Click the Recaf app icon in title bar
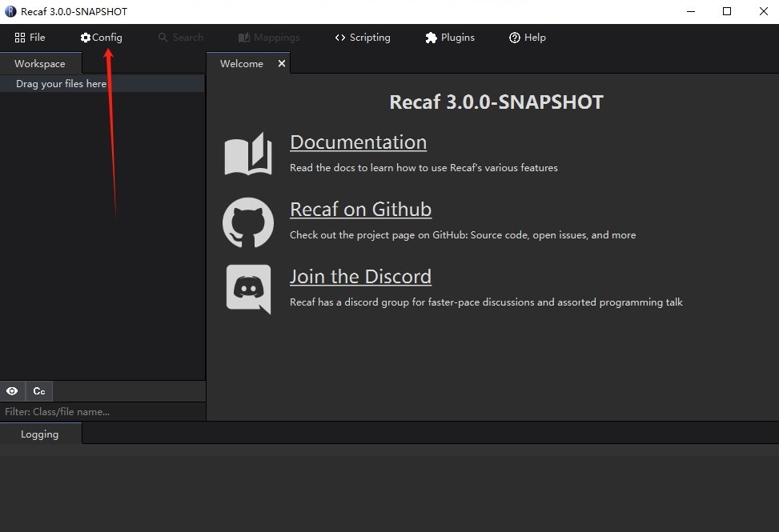This screenshot has width=779, height=532. [x=10, y=11]
